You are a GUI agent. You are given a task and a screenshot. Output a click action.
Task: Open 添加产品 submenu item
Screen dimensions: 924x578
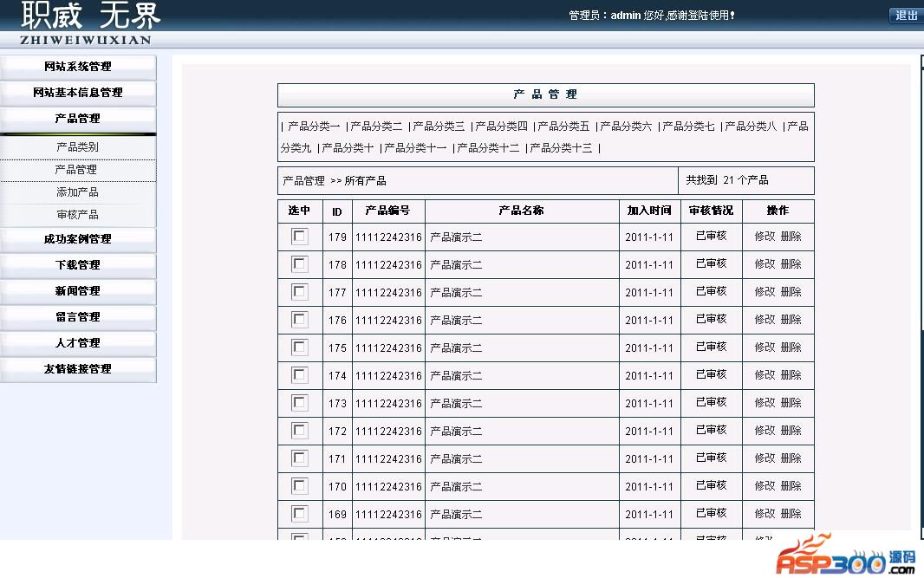(x=77, y=192)
